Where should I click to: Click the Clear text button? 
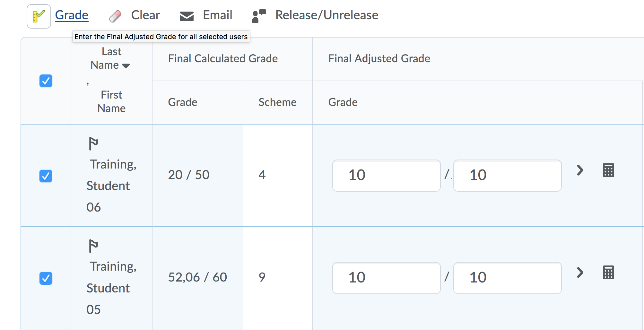click(145, 15)
